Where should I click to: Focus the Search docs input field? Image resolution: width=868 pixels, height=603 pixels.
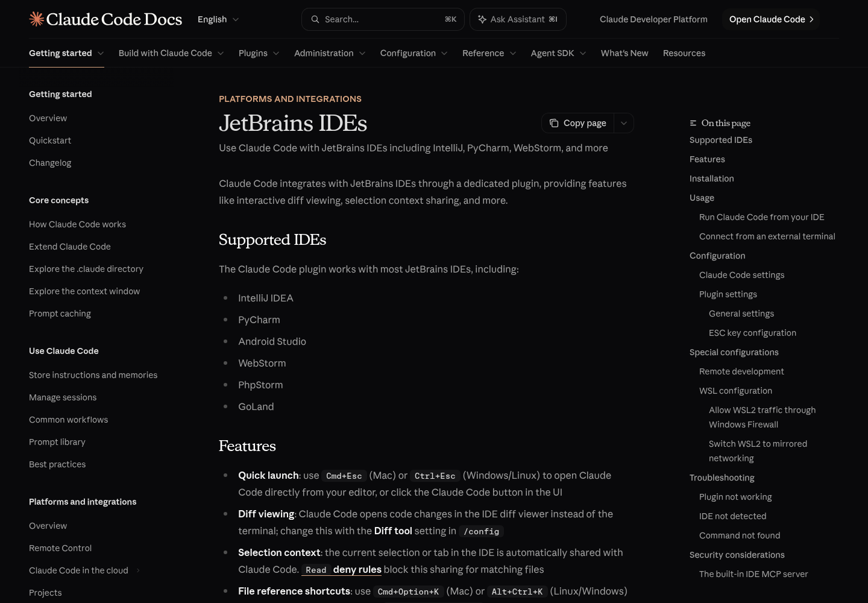(383, 19)
